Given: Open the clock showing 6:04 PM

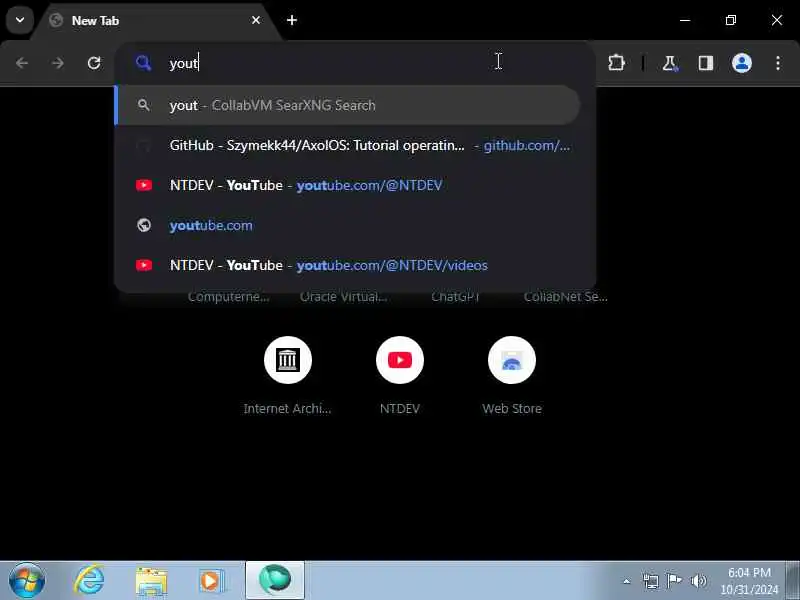Looking at the screenshot, I should pyautogui.click(x=749, y=581).
